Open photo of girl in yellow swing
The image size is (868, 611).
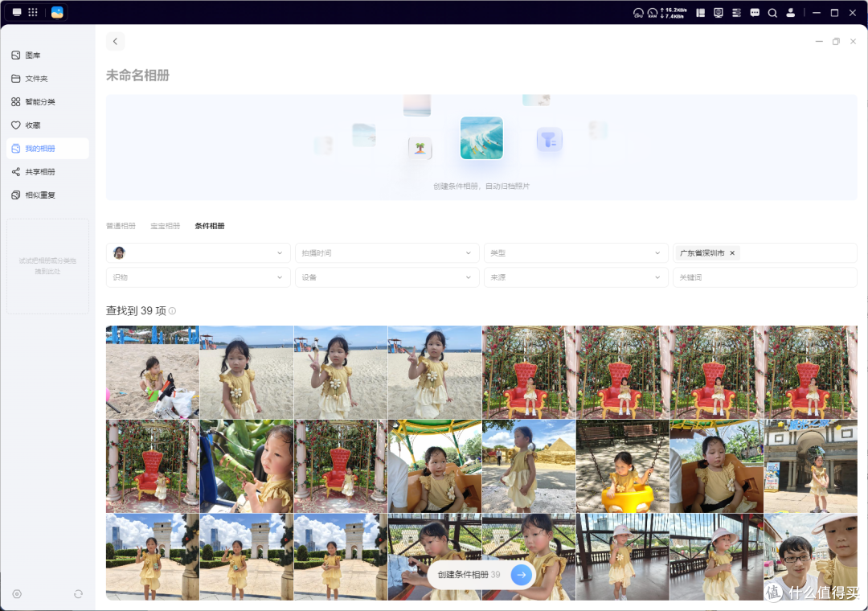[623, 465]
